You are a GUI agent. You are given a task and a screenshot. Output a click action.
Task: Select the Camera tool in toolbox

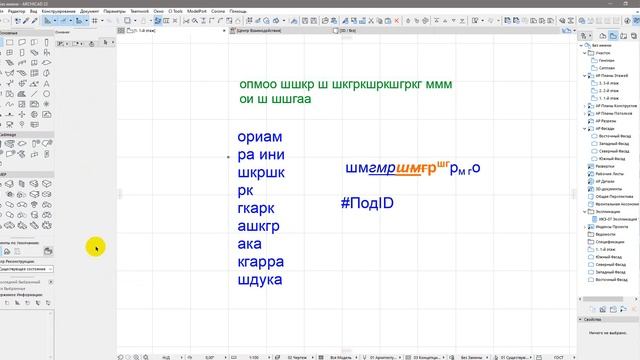pyautogui.click(x=9, y=125)
